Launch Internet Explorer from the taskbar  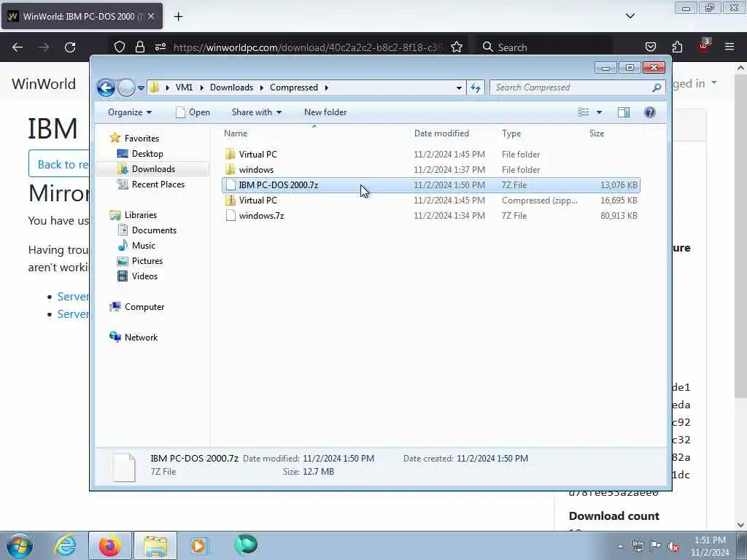click(65, 545)
